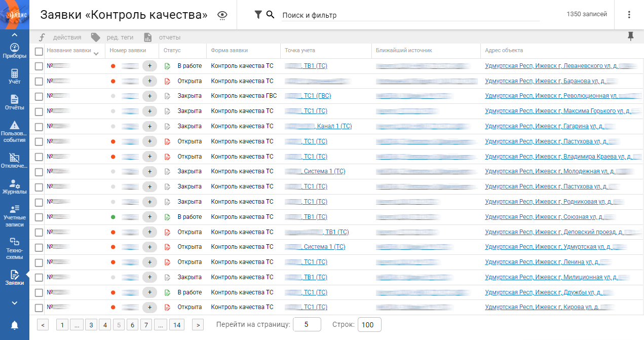Click the ред. теги tag icon
This screenshot has width=644, height=340.
[x=95, y=37]
